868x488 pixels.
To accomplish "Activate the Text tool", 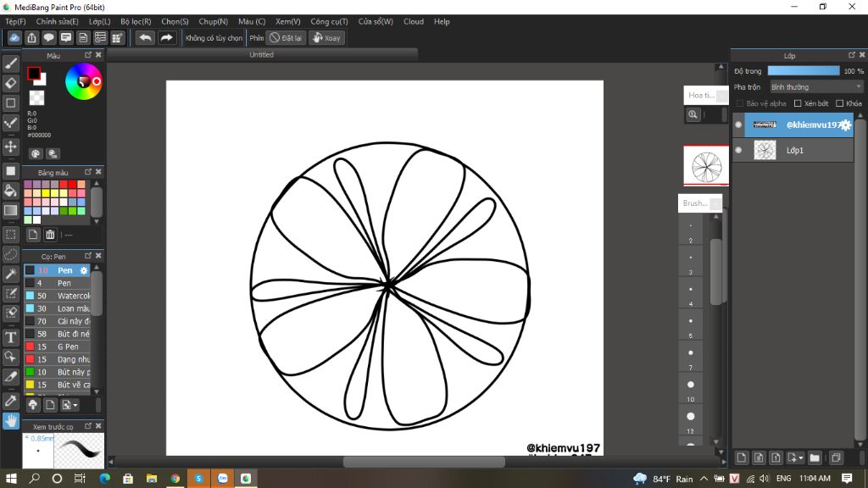I will tap(10, 337).
